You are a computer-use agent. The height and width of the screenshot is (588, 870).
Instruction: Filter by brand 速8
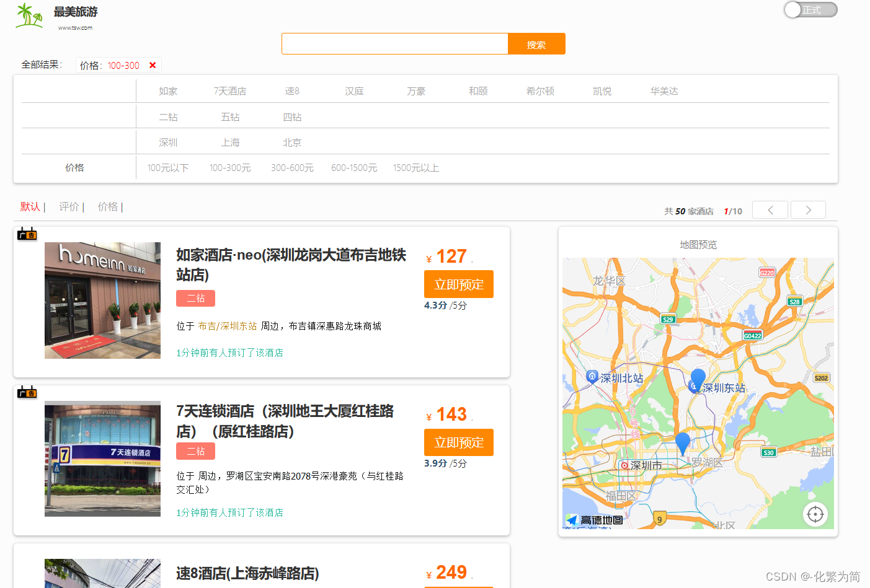point(292,91)
